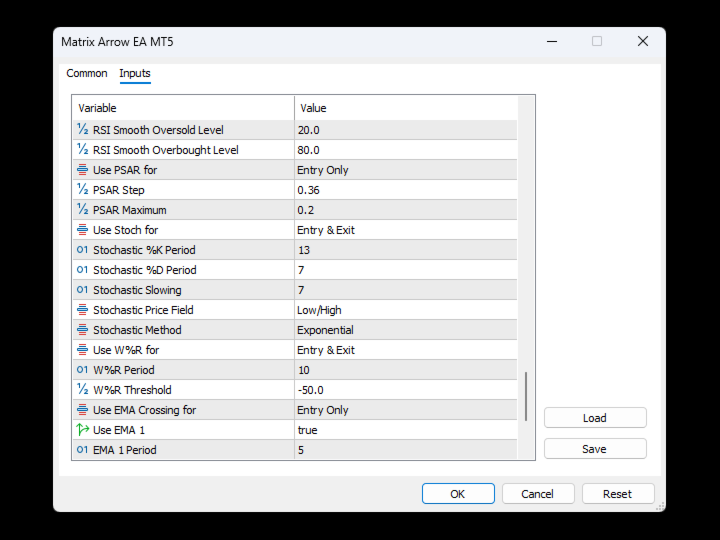Viewport: 720px width, 540px height.
Task: Click the double icon beside PSAR Maximum
Action: coord(82,210)
